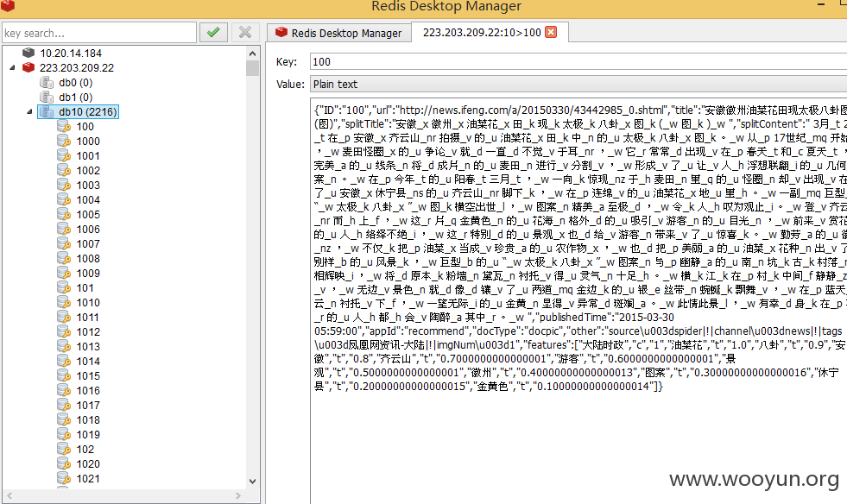Click the key icon beside key 1007

pyautogui.click(x=64, y=243)
